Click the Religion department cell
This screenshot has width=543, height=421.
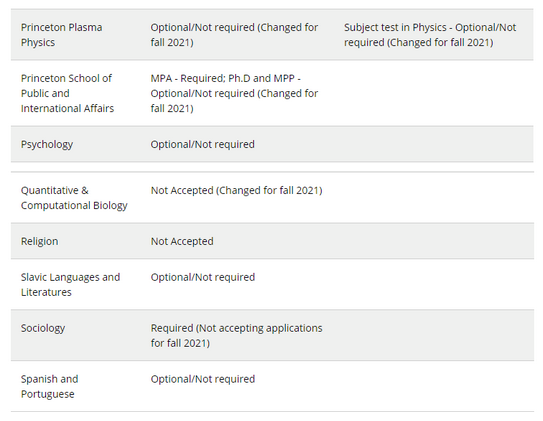pyautogui.click(x=39, y=241)
